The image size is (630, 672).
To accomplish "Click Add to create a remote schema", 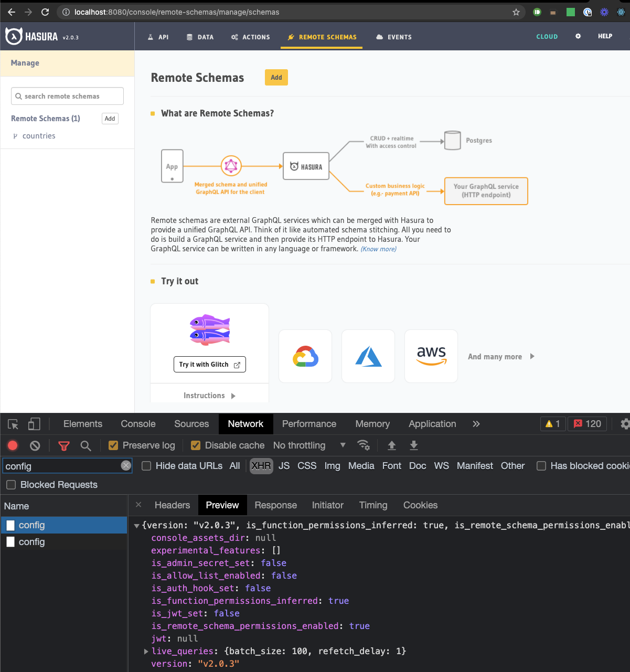I will pyautogui.click(x=276, y=77).
